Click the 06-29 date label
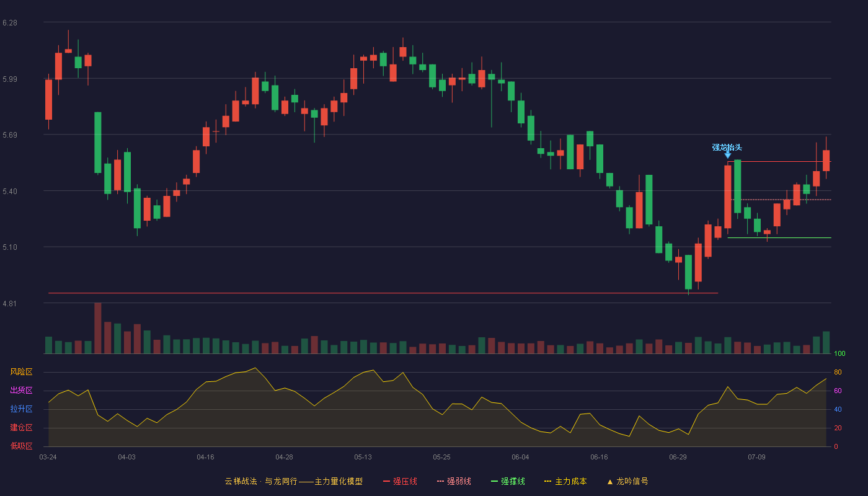This screenshot has width=868, height=496. click(678, 457)
